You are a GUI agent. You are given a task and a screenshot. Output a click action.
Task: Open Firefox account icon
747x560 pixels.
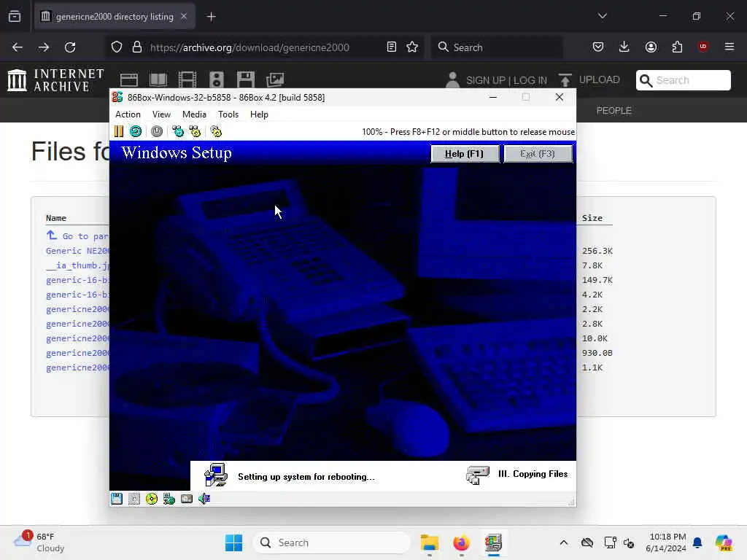point(651,47)
